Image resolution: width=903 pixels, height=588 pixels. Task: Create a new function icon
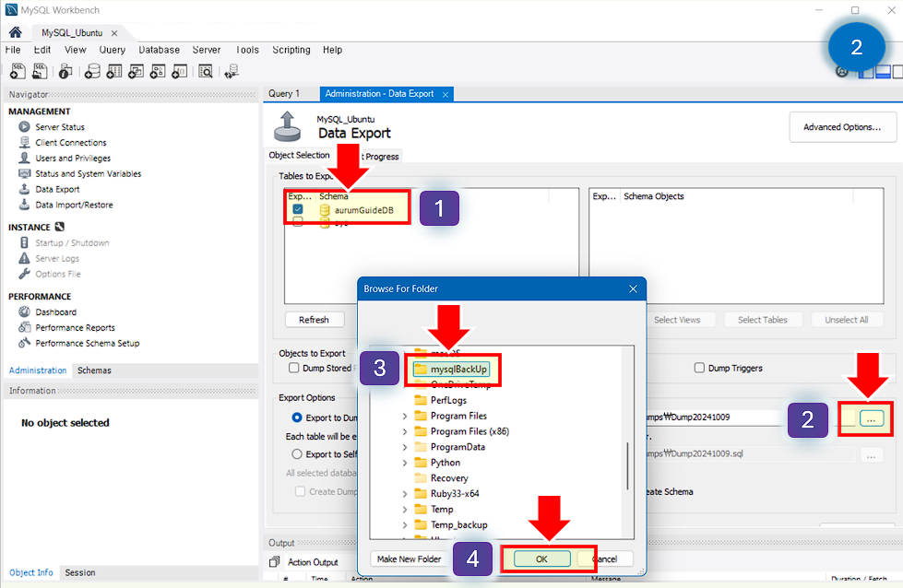pyautogui.click(x=180, y=71)
